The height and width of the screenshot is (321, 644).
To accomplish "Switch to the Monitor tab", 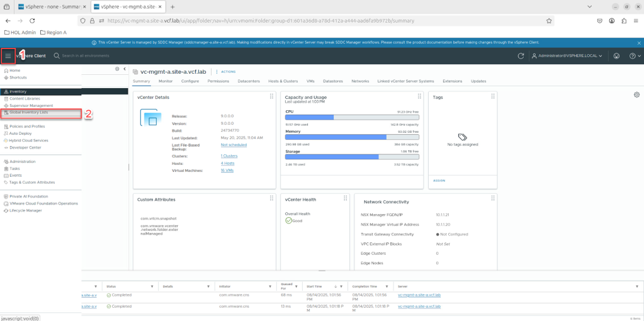I will point(166,81).
